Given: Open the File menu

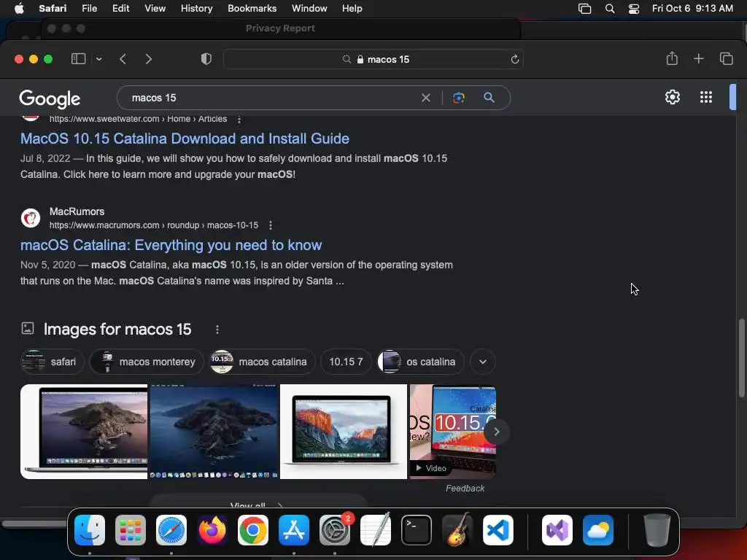Looking at the screenshot, I should (x=89, y=9).
